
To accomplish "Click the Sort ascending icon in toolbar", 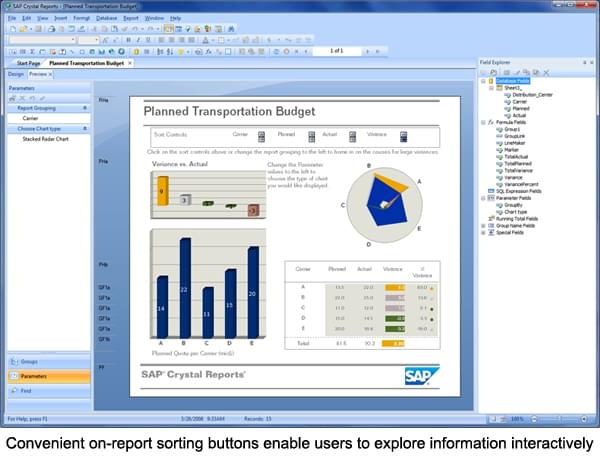I will click(x=160, y=52).
